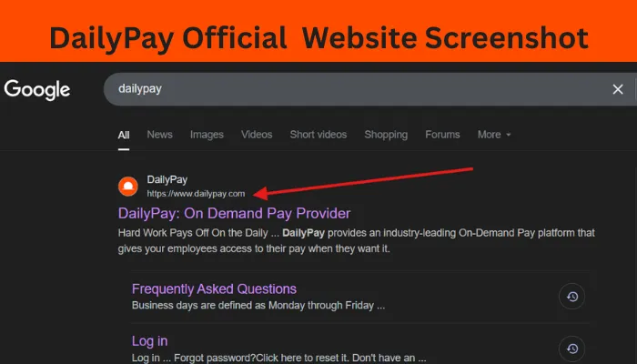Click the DailyPay site name text

(167, 179)
